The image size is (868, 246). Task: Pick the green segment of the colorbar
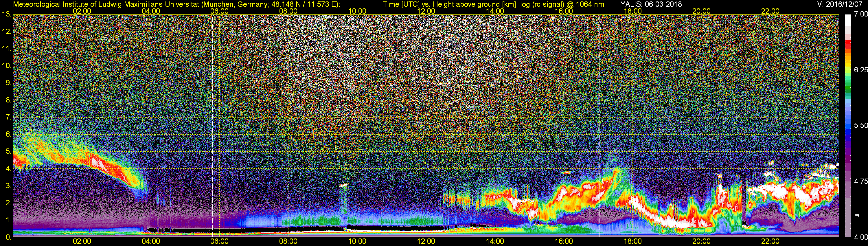(x=848, y=90)
